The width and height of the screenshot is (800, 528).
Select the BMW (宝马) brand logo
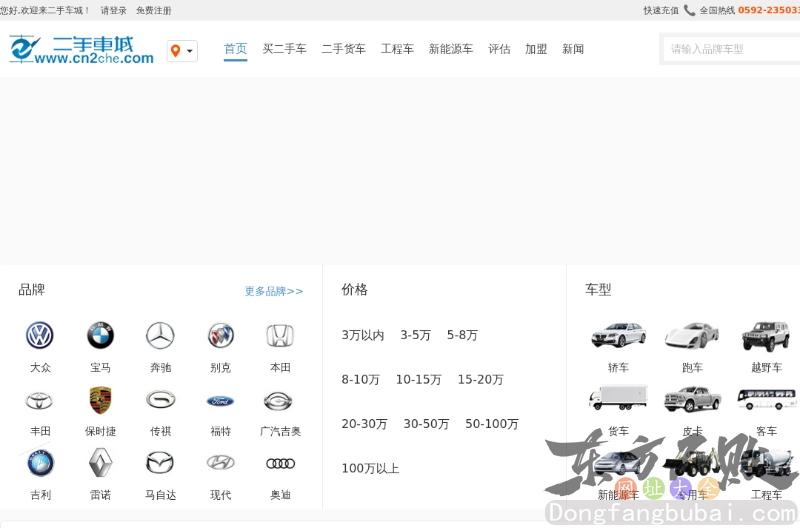(x=100, y=335)
